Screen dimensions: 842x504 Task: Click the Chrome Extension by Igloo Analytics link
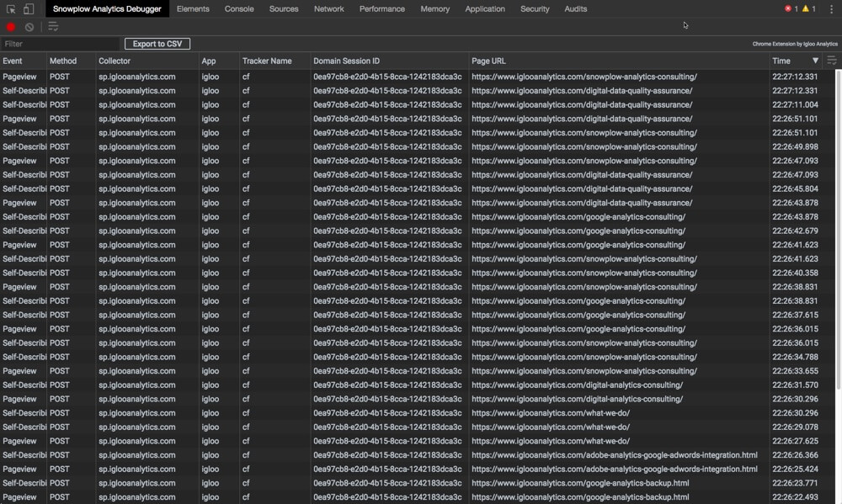tap(795, 44)
